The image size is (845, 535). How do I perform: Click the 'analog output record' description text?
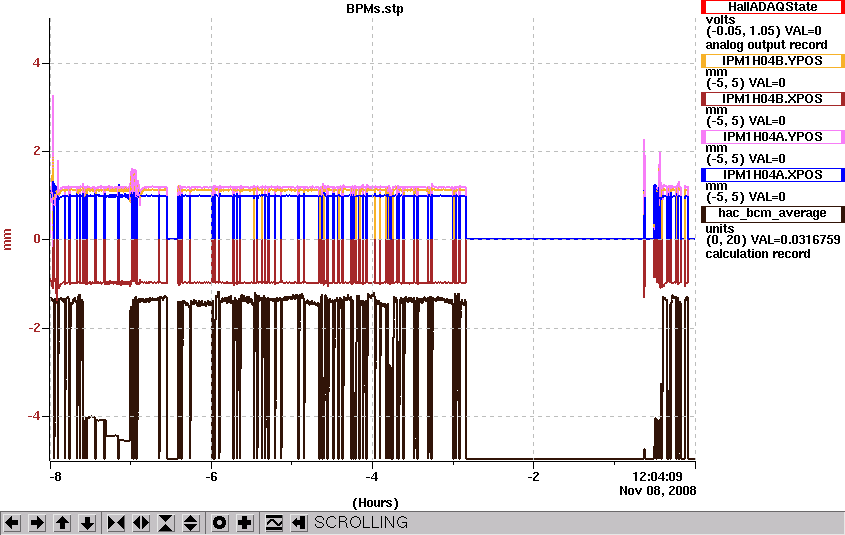pyautogui.click(x=766, y=45)
